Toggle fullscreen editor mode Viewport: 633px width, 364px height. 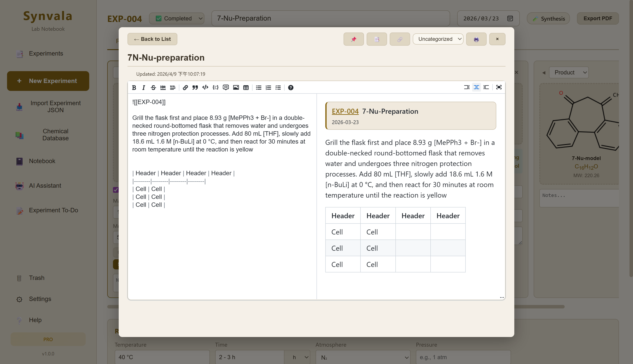499,87
